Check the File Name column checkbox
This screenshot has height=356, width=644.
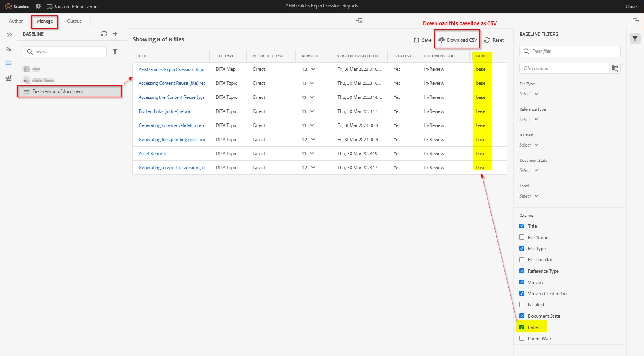(x=522, y=237)
